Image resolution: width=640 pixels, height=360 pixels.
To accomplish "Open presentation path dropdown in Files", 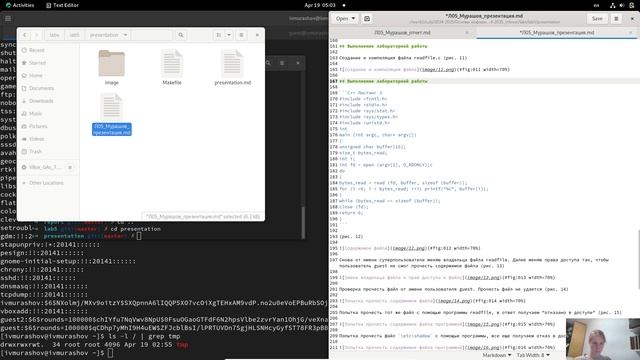I will tap(125, 35).
